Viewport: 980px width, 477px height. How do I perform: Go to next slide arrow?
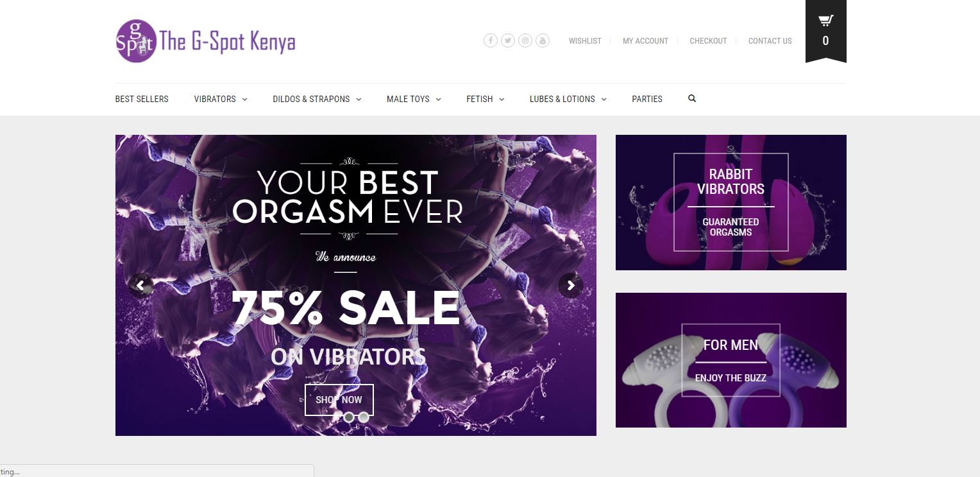click(x=571, y=285)
